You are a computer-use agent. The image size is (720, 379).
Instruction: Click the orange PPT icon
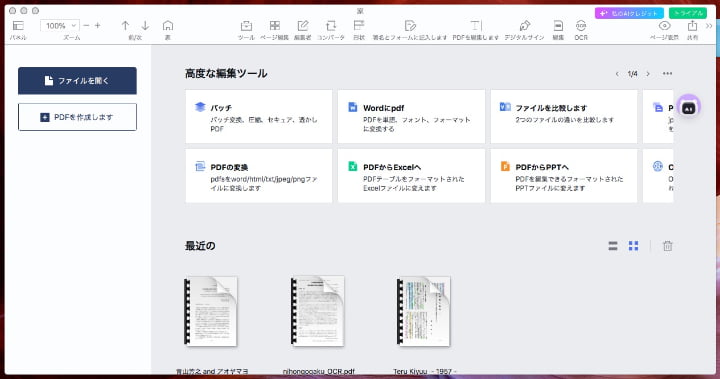(x=505, y=166)
